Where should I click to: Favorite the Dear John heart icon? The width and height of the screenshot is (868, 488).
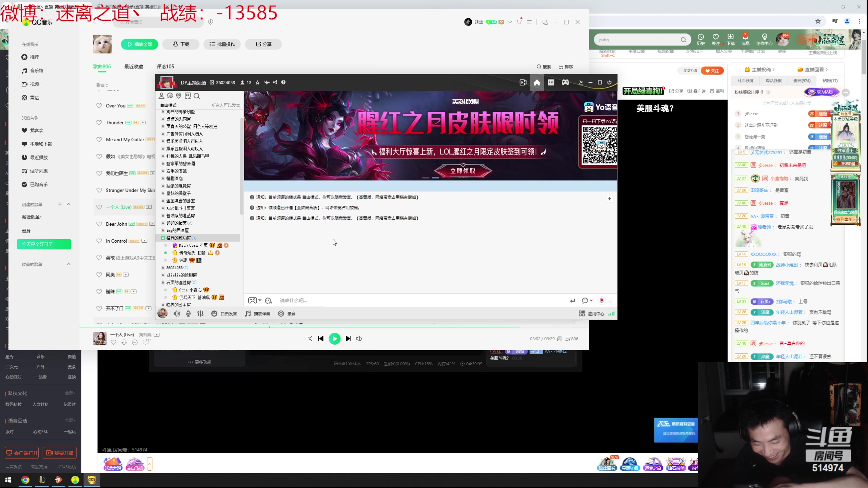point(99,224)
